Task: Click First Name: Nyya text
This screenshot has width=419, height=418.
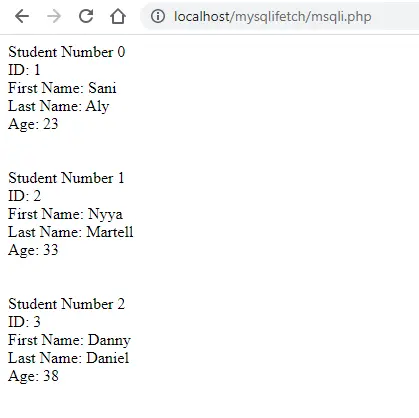Action: click(x=65, y=214)
